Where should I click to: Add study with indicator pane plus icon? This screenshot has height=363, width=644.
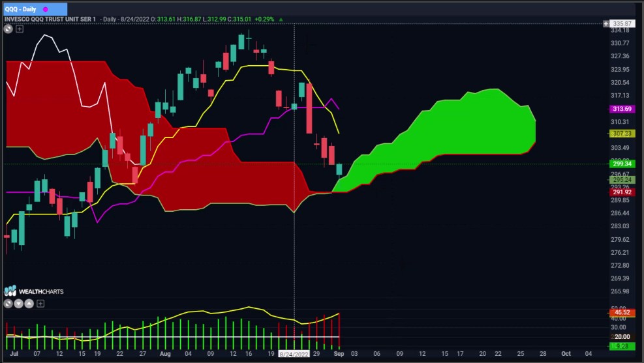pyautogui.click(x=40, y=304)
